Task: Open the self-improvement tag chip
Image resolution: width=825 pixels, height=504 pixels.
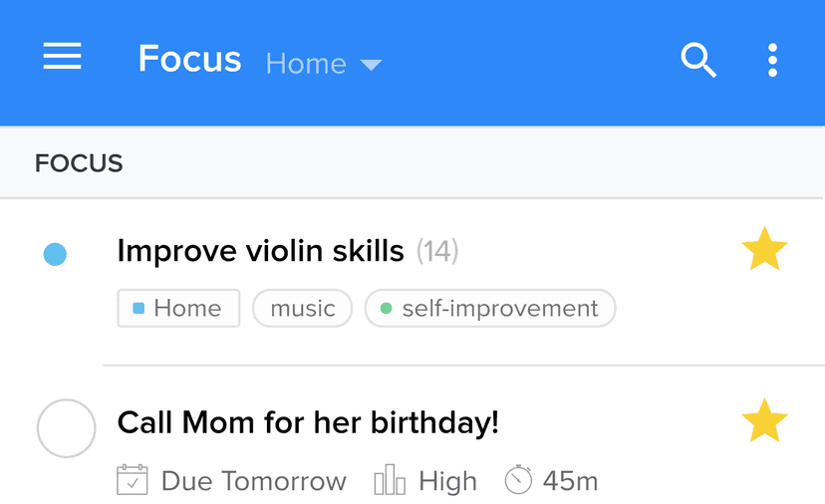Action: tap(490, 309)
